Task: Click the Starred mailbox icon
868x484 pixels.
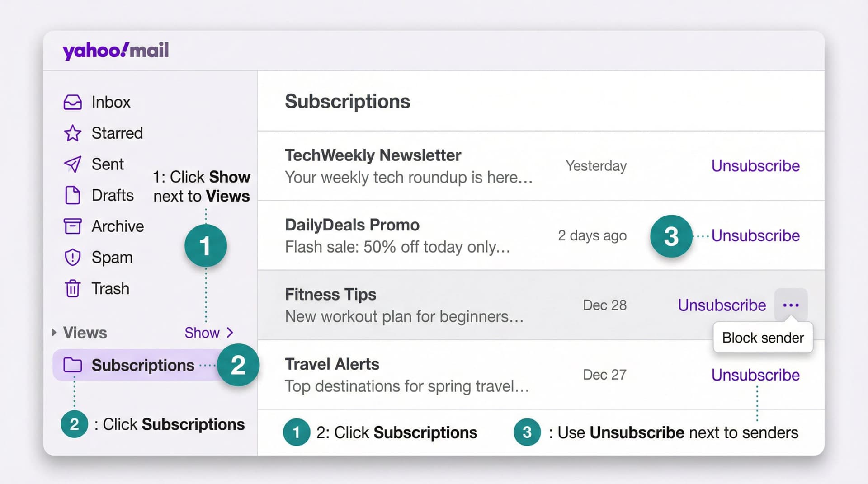Action: (x=73, y=133)
